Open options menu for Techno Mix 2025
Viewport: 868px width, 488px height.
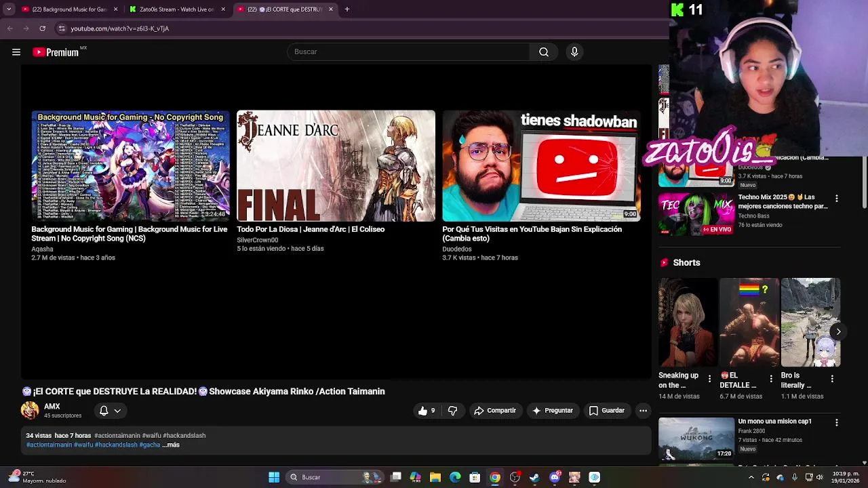point(836,198)
